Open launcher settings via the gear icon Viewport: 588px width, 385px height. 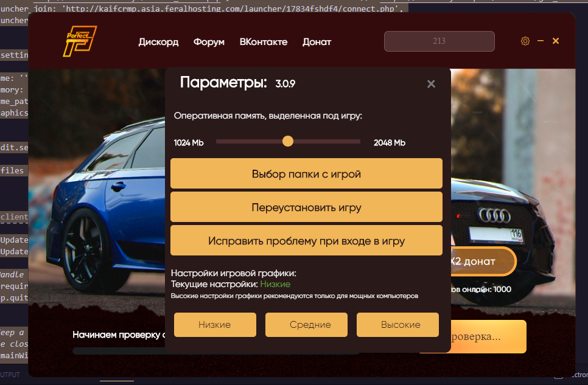(x=525, y=41)
